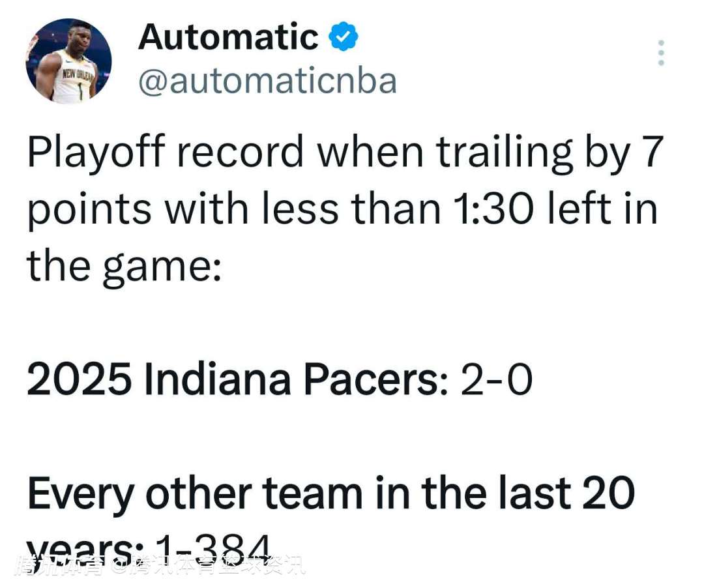Click the Chinese watermark text at the bottom
Viewport: 704px width, 588px height.
coord(161,566)
